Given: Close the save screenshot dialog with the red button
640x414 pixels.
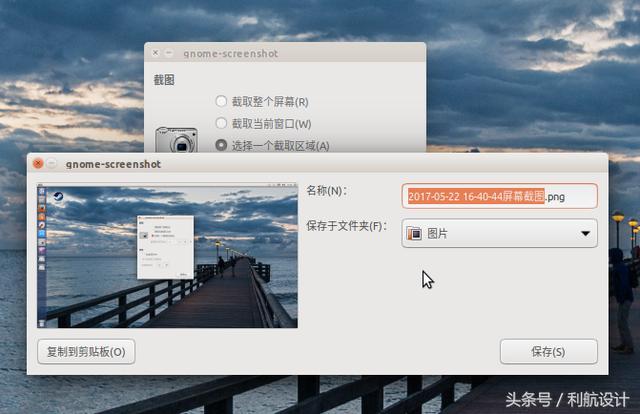Looking at the screenshot, I should (38, 163).
